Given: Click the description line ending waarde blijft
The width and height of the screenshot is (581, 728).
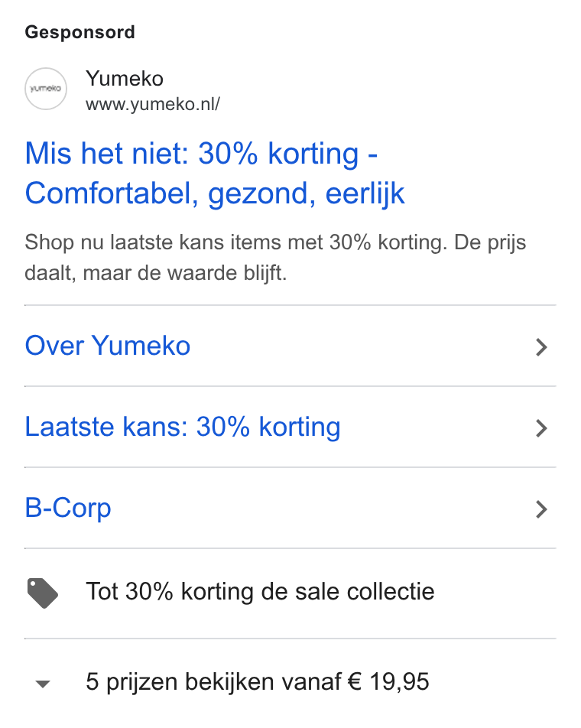Looking at the screenshot, I should click(156, 273).
